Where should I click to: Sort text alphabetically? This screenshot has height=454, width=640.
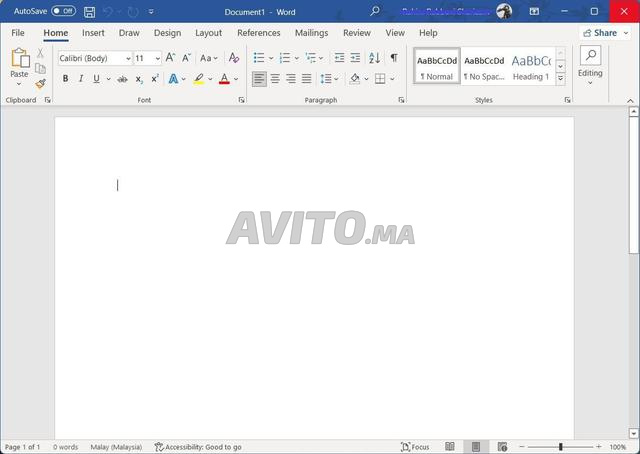coord(374,58)
